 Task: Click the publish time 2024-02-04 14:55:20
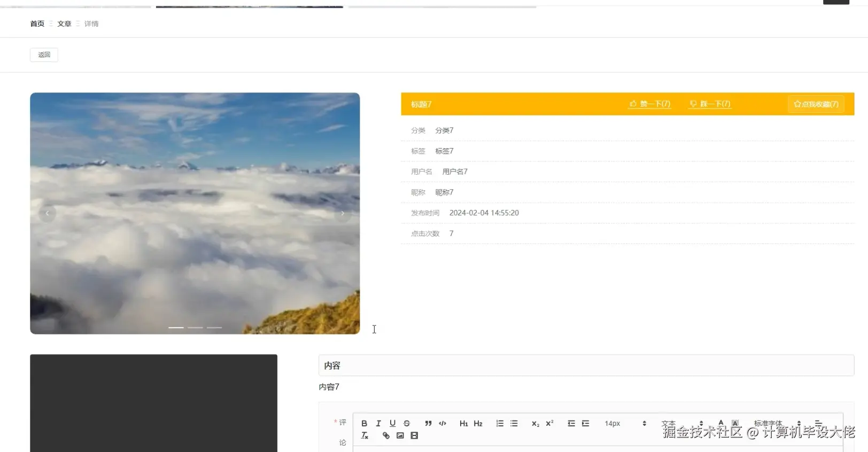click(x=484, y=213)
